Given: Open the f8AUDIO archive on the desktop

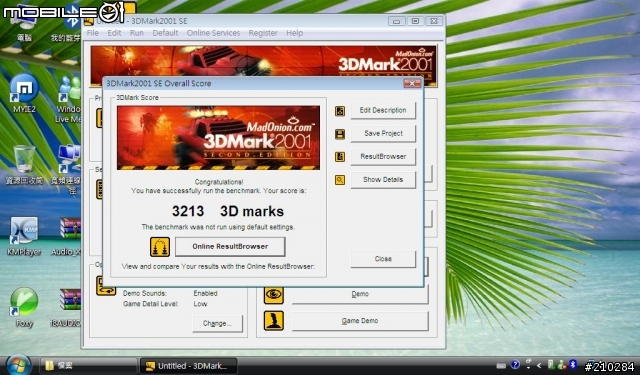Looking at the screenshot, I should coord(67,308).
